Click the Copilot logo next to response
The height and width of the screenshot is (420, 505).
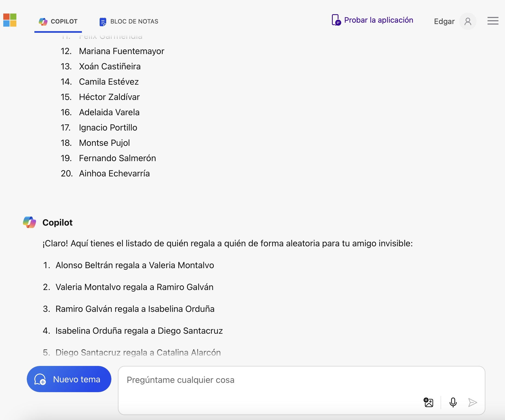click(x=29, y=222)
